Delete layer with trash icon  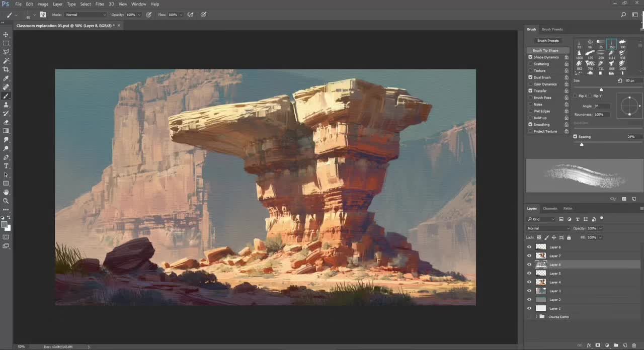coord(634,345)
